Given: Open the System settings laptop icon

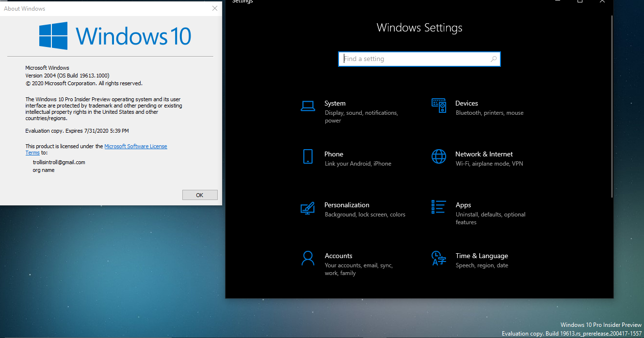Looking at the screenshot, I should point(308,106).
